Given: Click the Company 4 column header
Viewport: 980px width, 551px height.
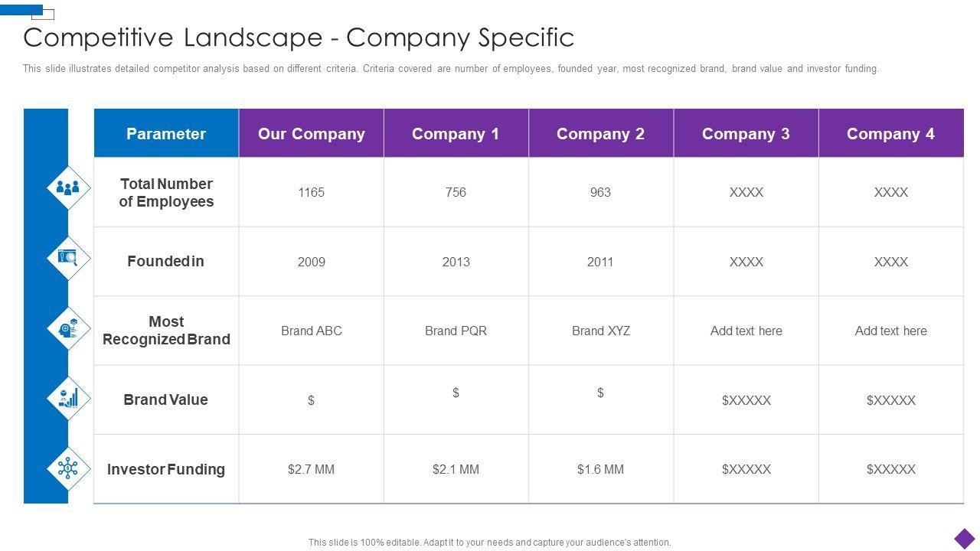Looking at the screenshot, I should (x=890, y=134).
